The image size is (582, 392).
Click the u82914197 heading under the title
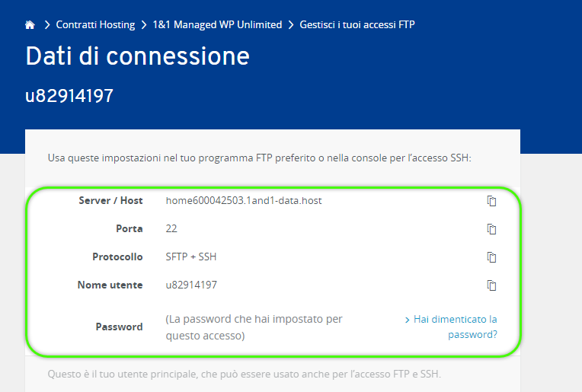pos(69,96)
